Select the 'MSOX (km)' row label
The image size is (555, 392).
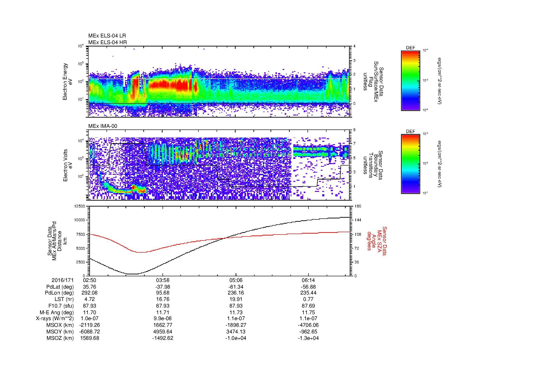pyautogui.click(x=60, y=325)
